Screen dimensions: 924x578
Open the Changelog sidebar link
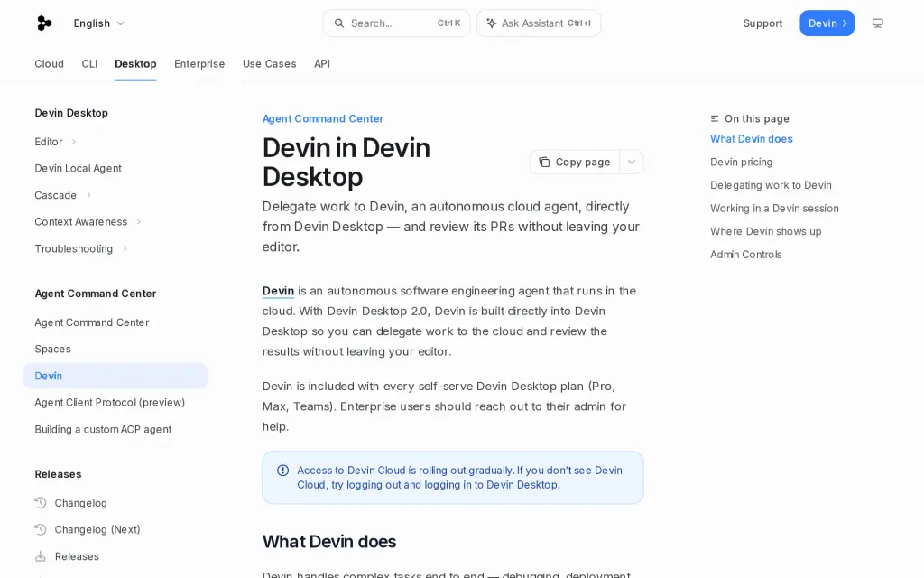[80, 503]
